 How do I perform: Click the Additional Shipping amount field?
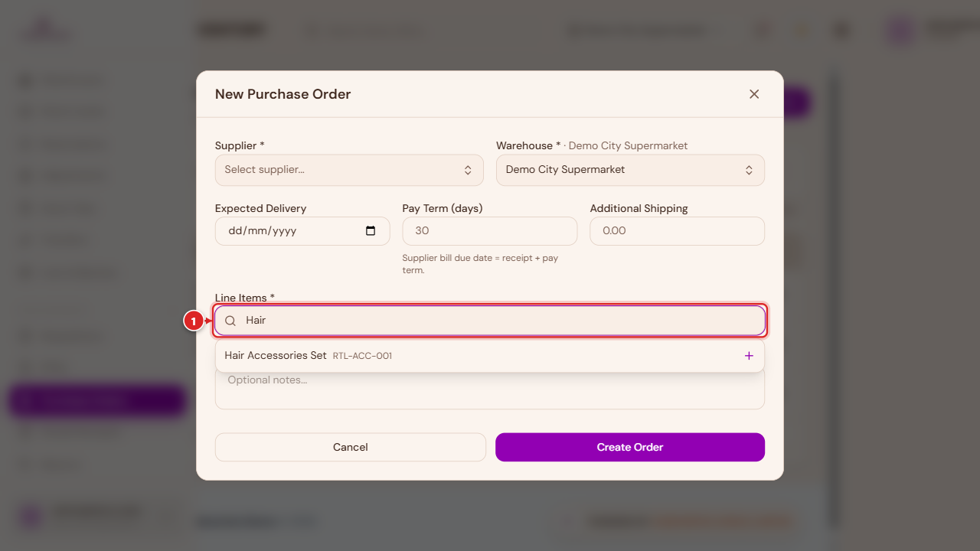(x=677, y=231)
